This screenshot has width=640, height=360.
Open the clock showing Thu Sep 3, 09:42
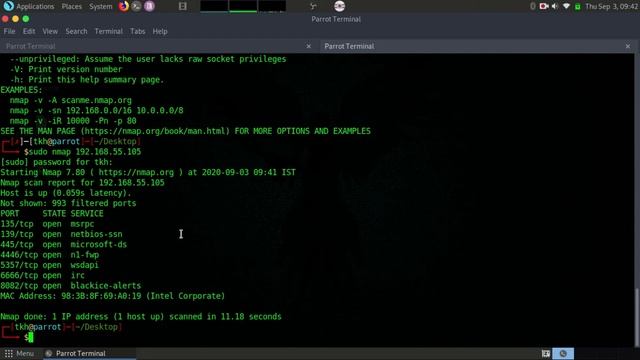click(611, 6)
